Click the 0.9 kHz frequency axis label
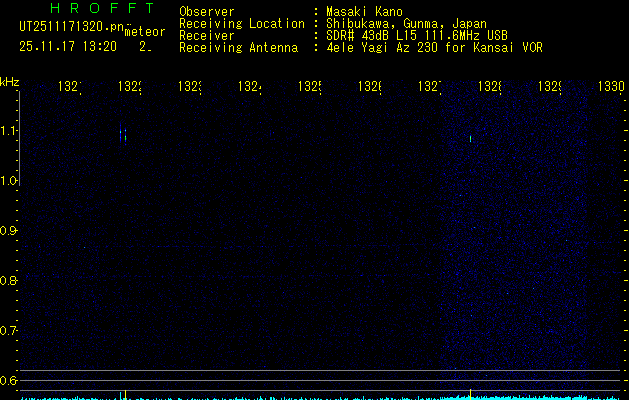 point(9,231)
